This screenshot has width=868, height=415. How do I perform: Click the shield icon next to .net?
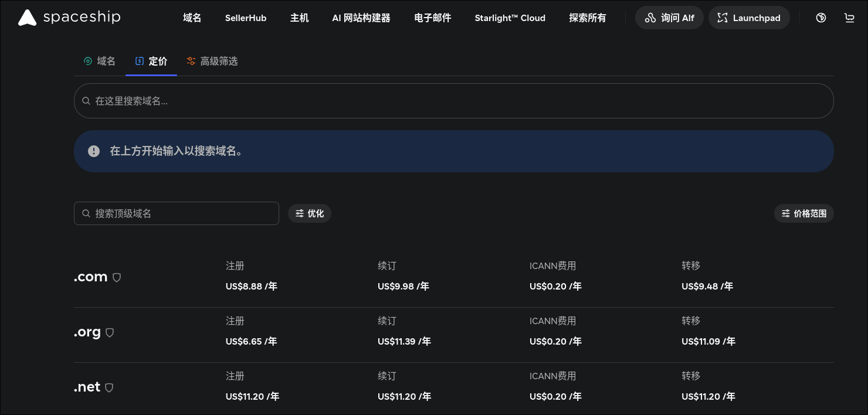[109, 387]
